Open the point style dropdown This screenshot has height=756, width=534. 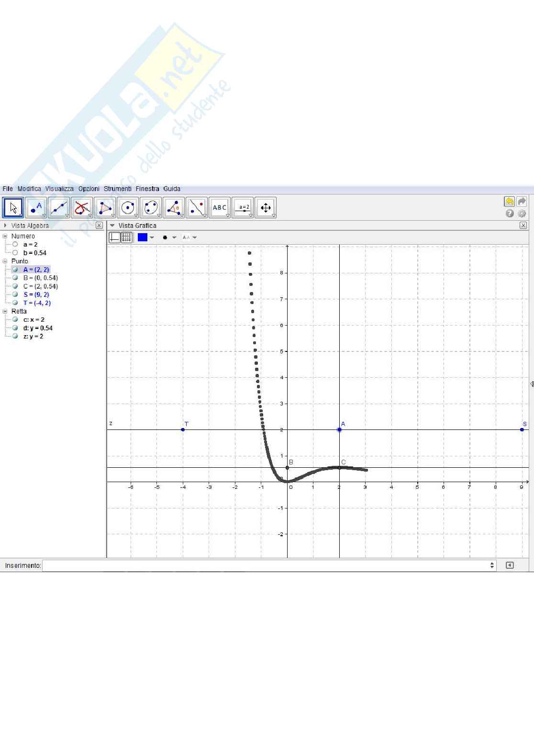click(169, 237)
